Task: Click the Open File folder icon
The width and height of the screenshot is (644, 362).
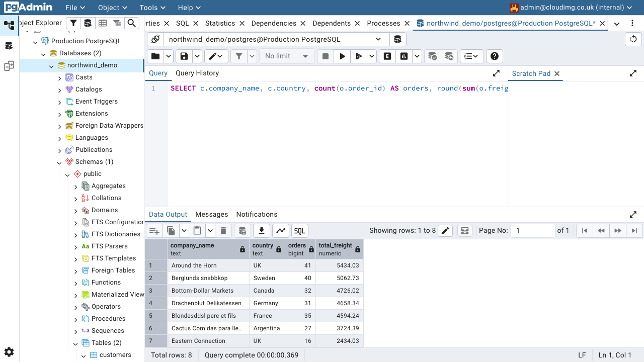Action: (156, 56)
